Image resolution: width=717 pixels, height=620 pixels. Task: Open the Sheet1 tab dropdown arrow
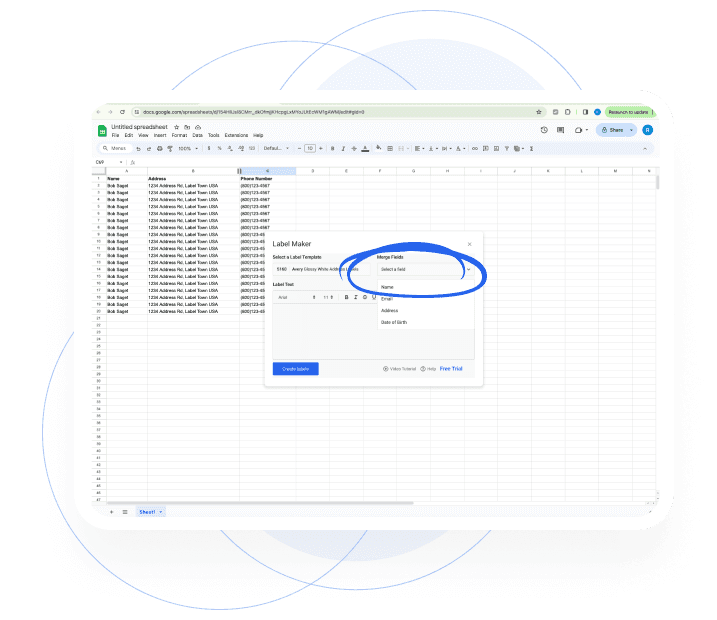[x=161, y=512]
